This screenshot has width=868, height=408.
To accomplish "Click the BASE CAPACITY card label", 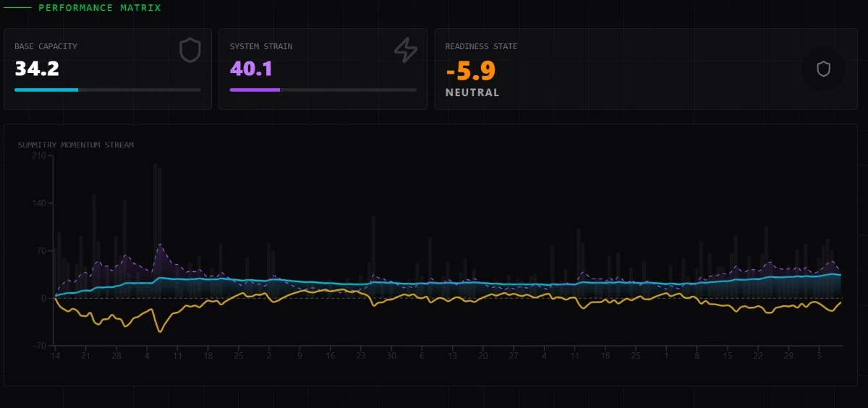I will click(46, 46).
